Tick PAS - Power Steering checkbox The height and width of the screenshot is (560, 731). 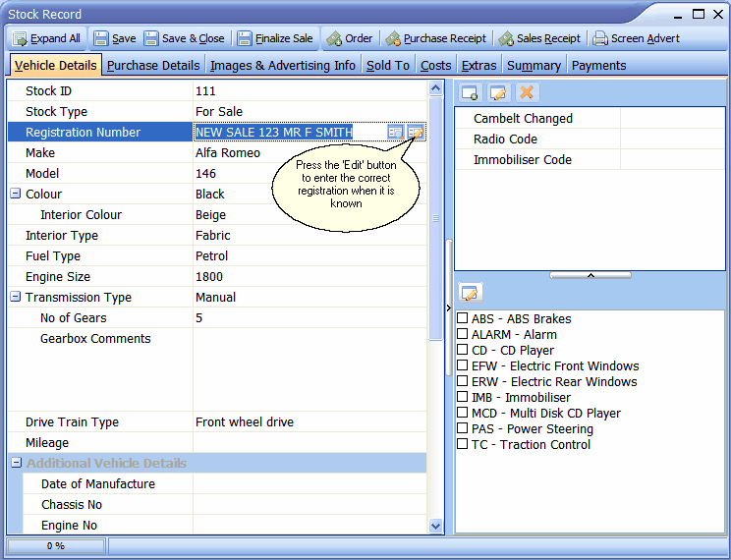pos(462,428)
